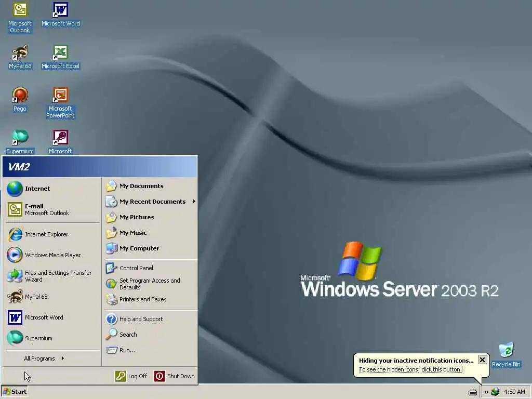Expand the My Recent Documents submenu
Image resolution: width=532 pixels, height=399 pixels.
tap(150, 202)
